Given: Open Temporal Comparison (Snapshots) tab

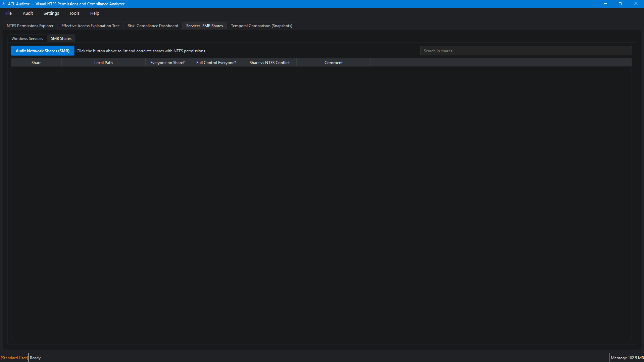Looking at the screenshot, I should click(x=261, y=26).
